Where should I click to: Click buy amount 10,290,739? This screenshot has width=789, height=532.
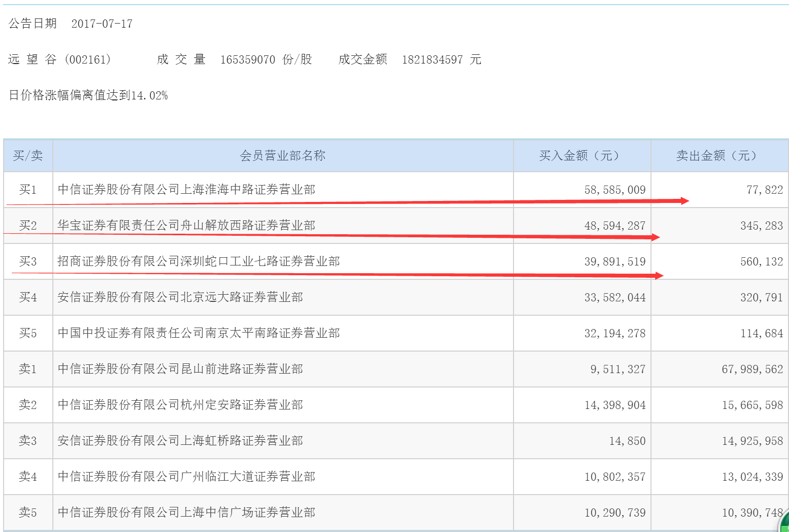click(615, 513)
